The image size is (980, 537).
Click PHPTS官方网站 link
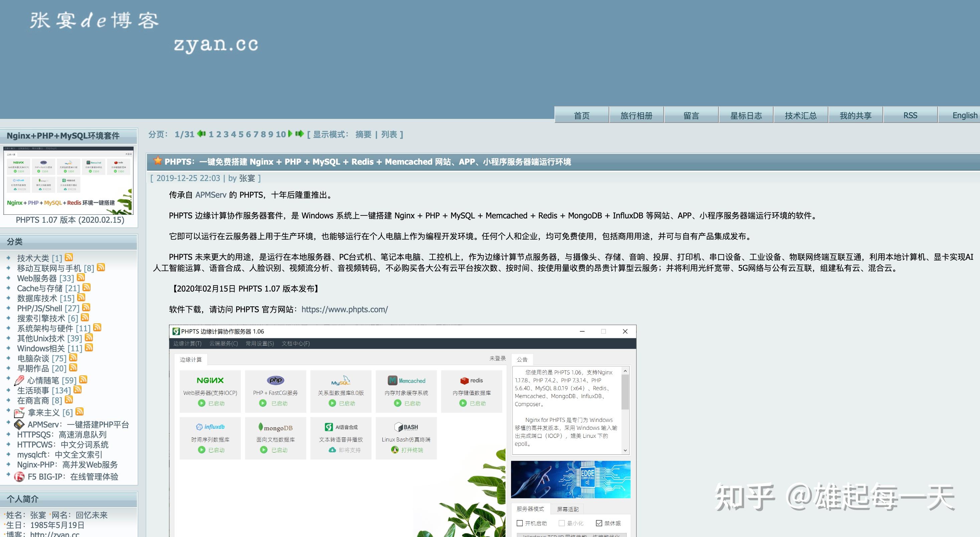click(x=343, y=309)
